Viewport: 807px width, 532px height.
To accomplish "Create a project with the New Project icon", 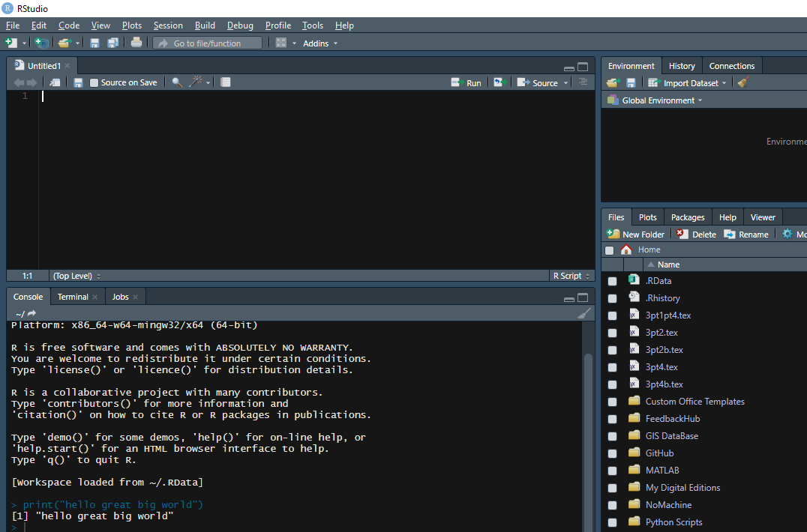I will click(42, 43).
